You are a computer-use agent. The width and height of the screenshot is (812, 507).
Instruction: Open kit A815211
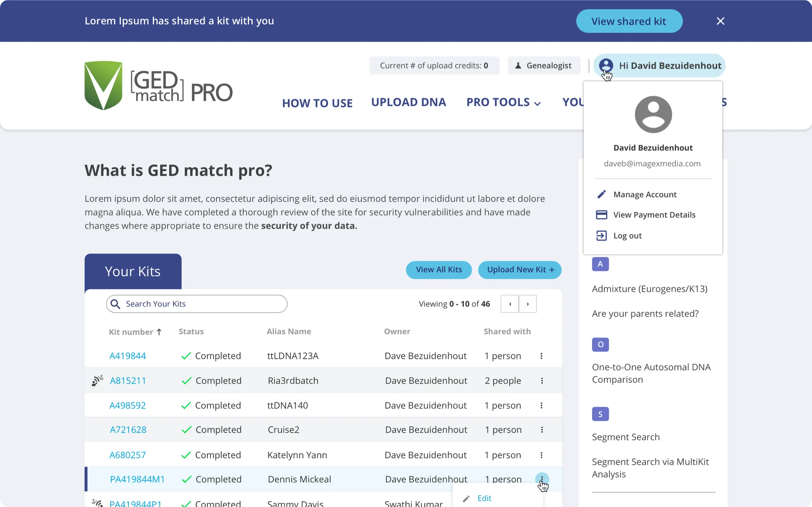(x=128, y=381)
